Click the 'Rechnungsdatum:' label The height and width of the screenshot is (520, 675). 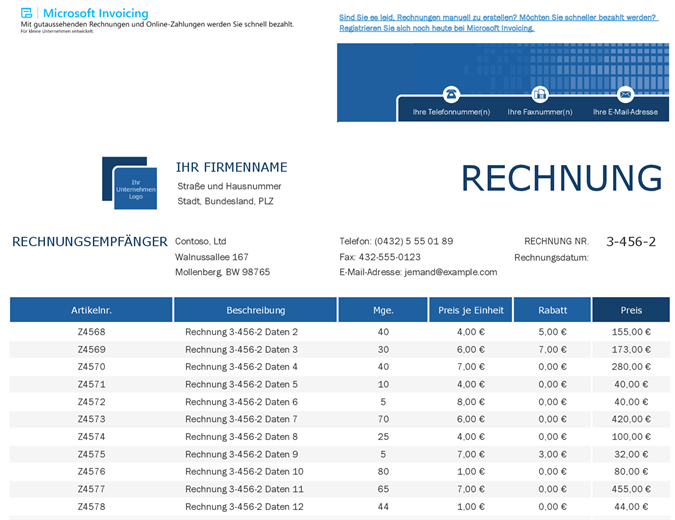click(551, 258)
